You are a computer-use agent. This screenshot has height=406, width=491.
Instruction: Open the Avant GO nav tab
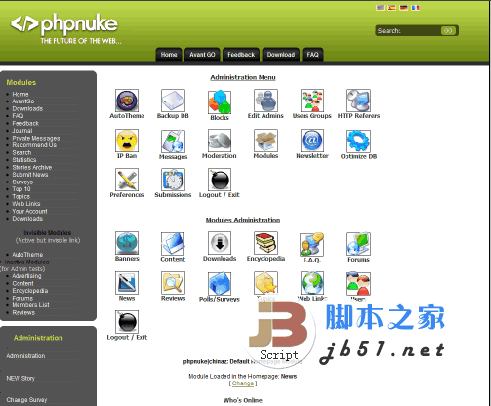pyautogui.click(x=202, y=55)
